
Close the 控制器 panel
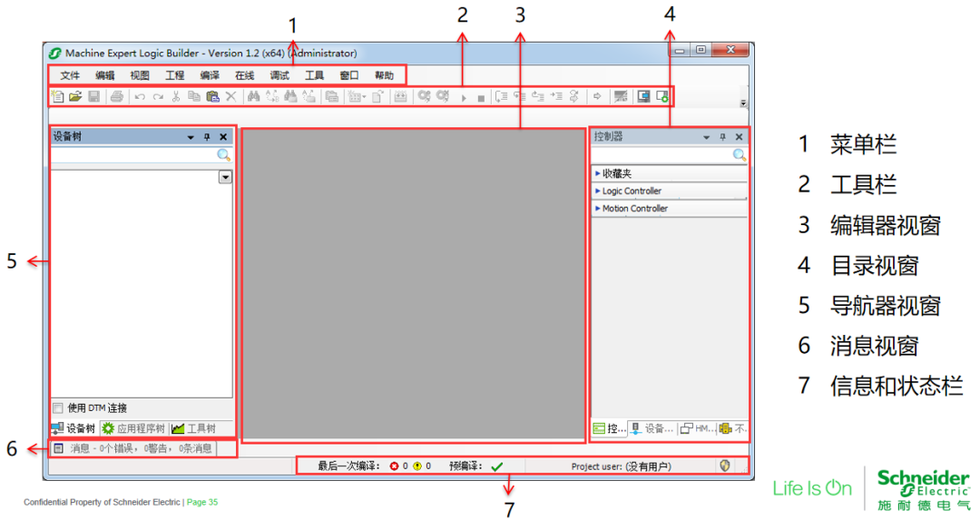739,137
